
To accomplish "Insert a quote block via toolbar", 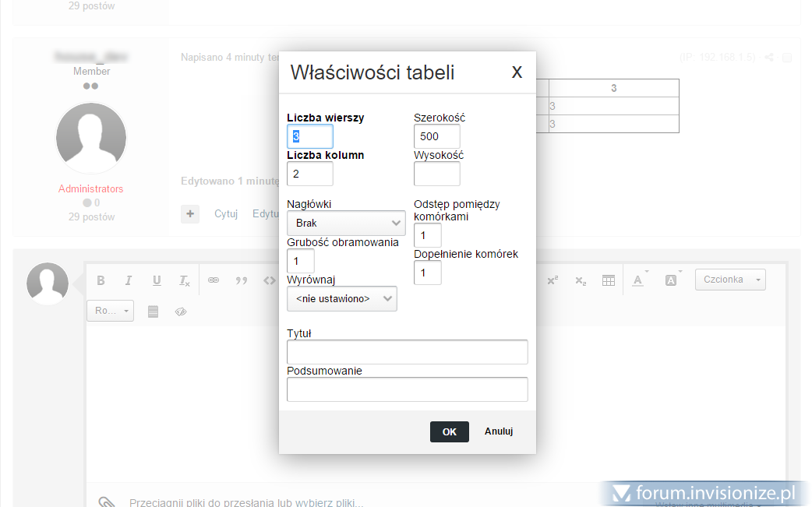I will click(242, 280).
